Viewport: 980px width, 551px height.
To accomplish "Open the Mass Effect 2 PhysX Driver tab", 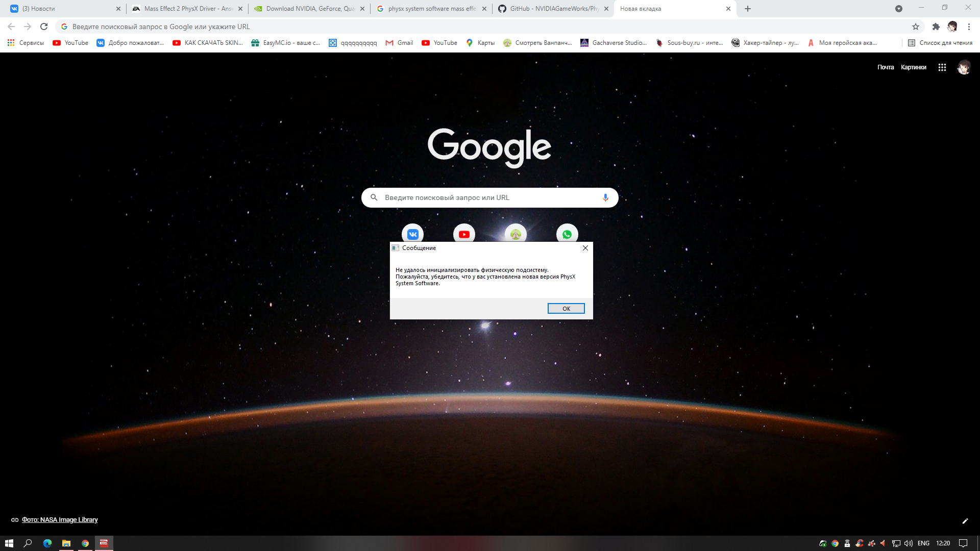I will click(187, 9).
